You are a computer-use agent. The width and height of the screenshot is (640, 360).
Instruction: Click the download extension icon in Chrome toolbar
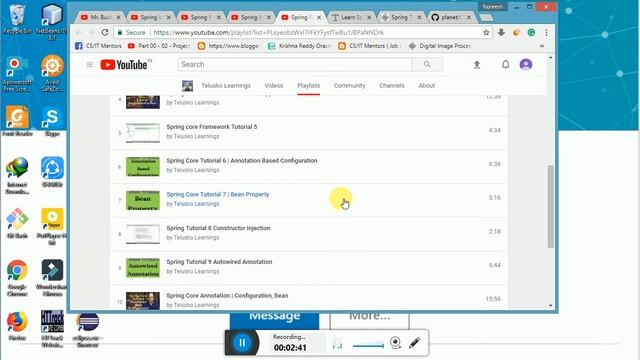click(x=501, y=32)
